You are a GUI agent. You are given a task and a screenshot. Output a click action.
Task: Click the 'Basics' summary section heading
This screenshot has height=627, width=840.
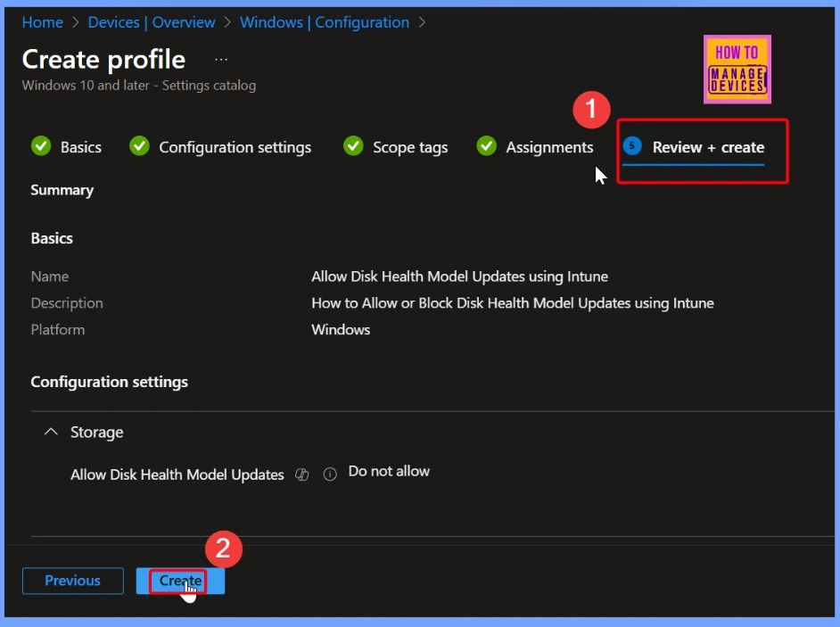pyautogui.click(x=52, y=238)
